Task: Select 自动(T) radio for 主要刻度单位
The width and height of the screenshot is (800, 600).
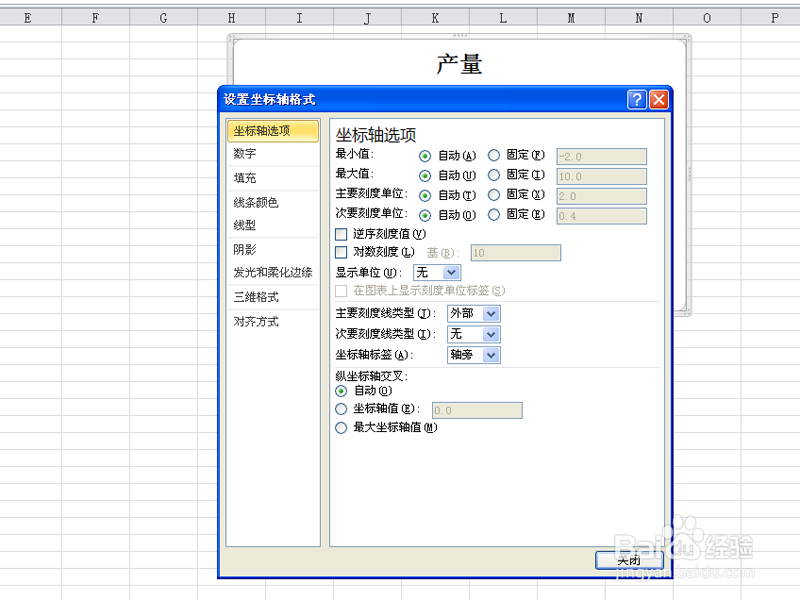Action: point(424,196)
